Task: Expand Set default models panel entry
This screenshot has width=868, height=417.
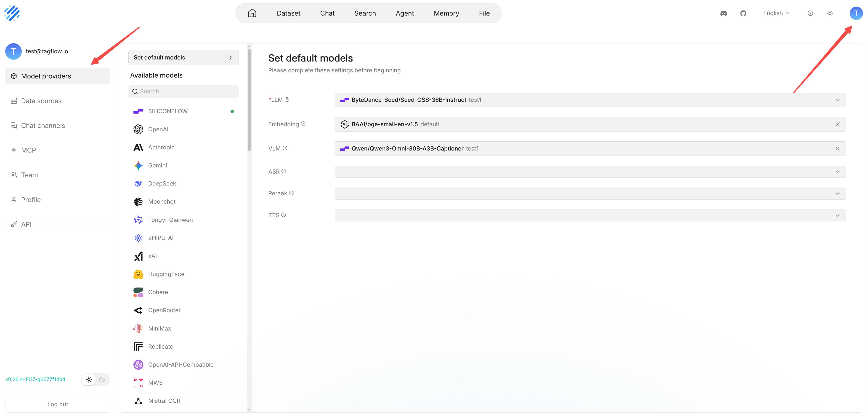Action: (x=183, y=58)
